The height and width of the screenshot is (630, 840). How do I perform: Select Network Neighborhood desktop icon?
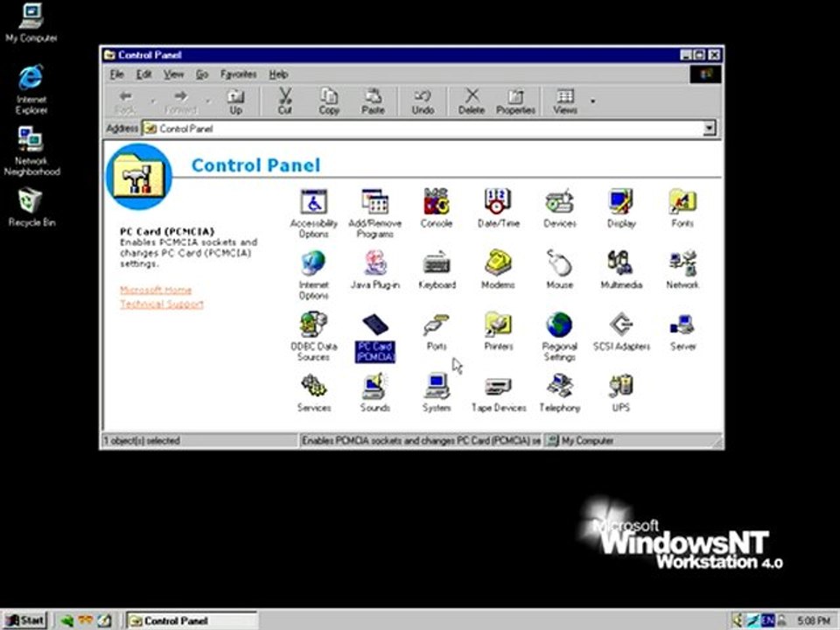pyautogui.click(x=31, y=151)
